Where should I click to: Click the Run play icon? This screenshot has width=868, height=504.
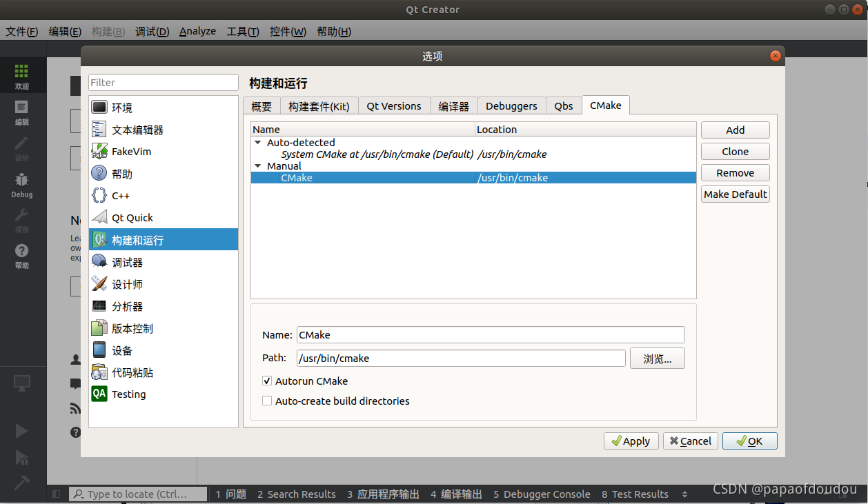21,431
